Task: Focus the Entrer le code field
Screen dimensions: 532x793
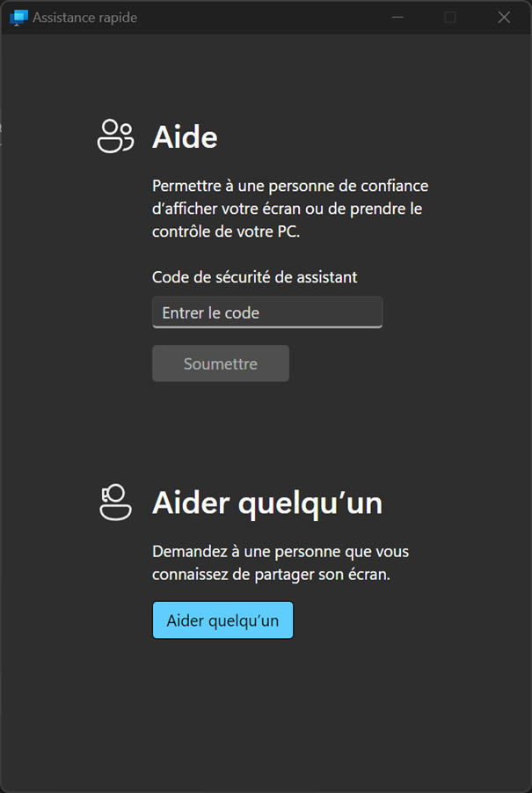Action: pos(267,312)
